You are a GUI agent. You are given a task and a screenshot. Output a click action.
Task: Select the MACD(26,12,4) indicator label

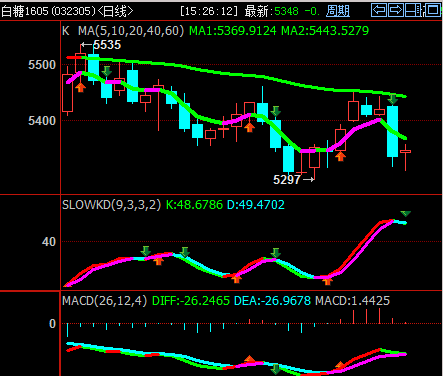pos(104,301)
